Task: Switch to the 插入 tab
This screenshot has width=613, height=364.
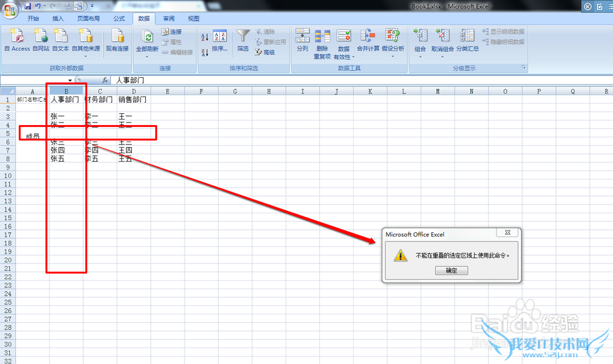Action: tap(58, 18)
